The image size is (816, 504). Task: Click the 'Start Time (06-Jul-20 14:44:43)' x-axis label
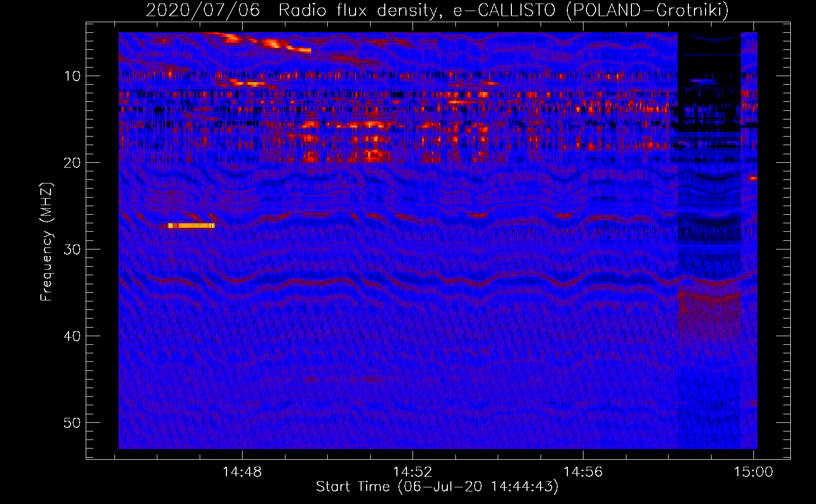pos(437,487)
